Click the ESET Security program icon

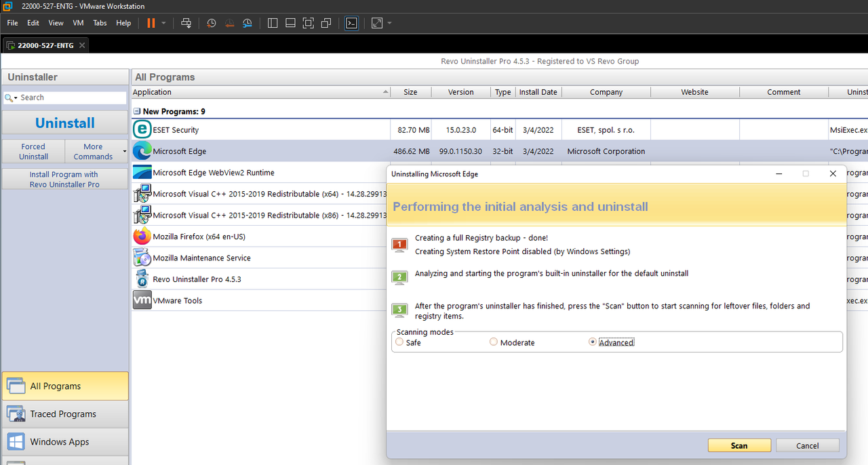[142, 129]
